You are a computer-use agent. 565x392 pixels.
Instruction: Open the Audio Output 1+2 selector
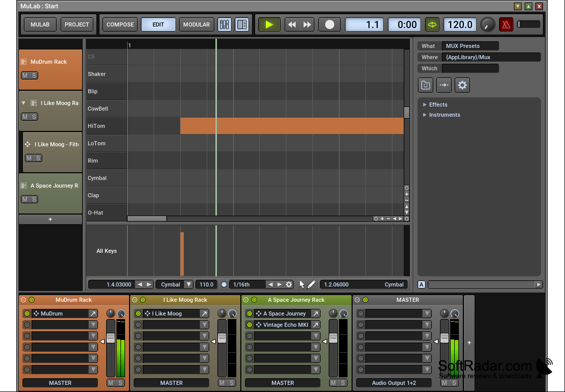pos(394,383)
